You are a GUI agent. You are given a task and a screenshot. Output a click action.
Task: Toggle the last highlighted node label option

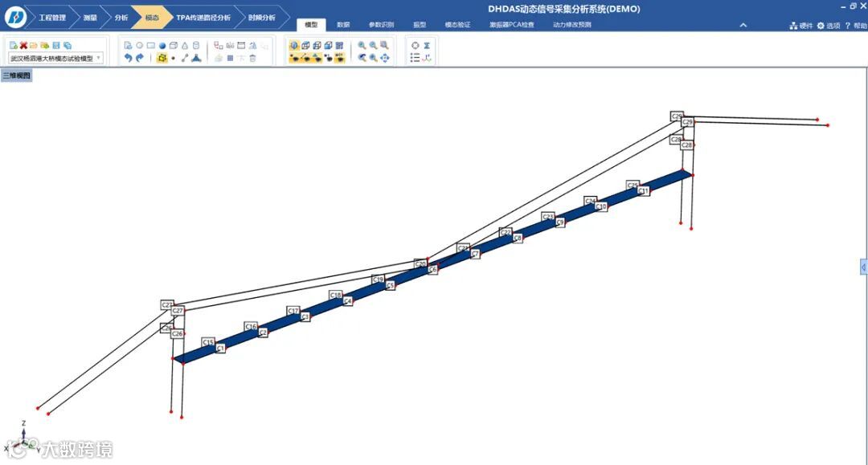point(339,58)
